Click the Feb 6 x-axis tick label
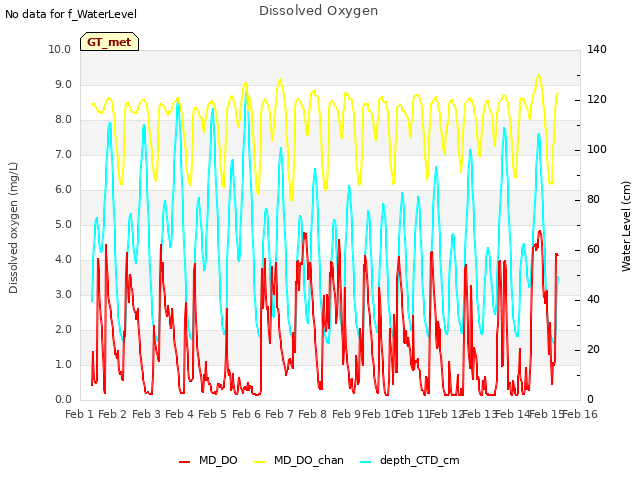This screenshot has height=480, width=640. [246, 414]
